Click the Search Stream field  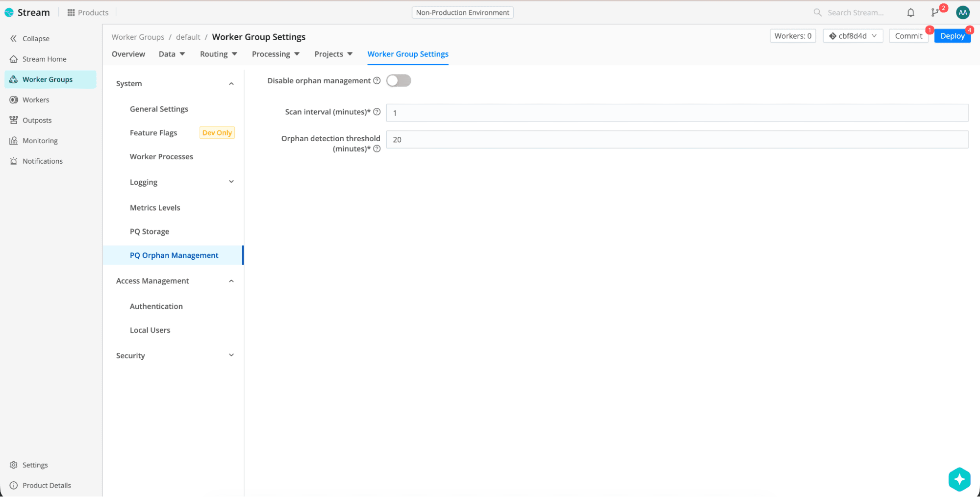(x=855, y=12)
